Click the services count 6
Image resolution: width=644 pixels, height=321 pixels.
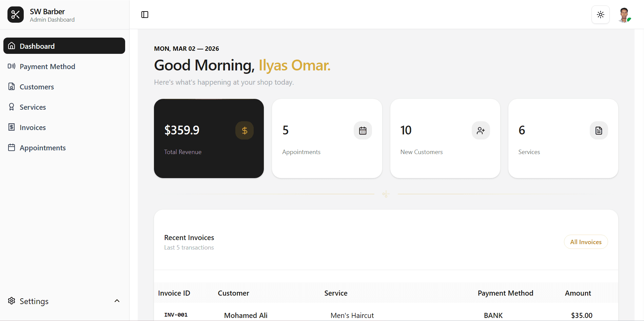(x=522, y=130)
